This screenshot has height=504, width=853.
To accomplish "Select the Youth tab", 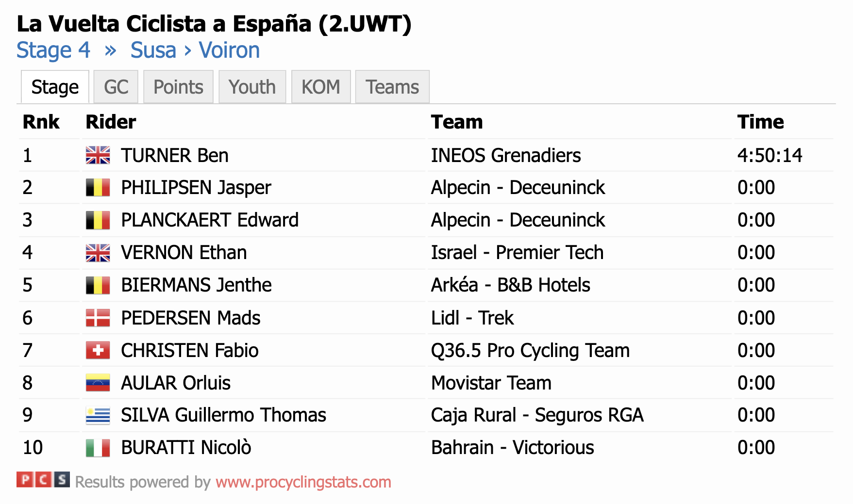I will pos(252,87).
